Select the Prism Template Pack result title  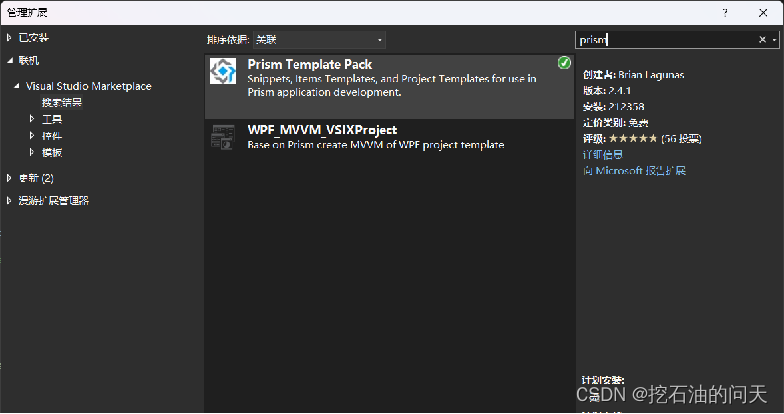(310, 64)
